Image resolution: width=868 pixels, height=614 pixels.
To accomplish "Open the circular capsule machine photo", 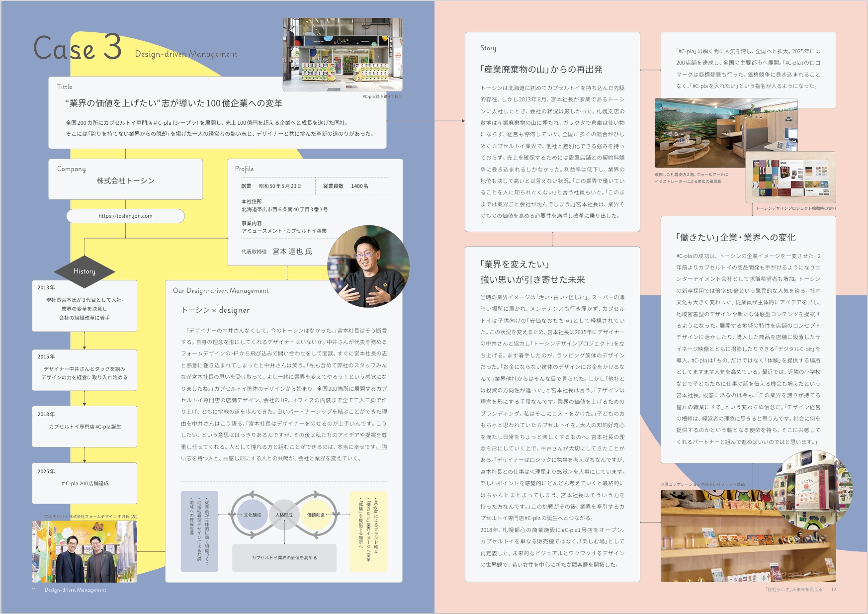I will tap(813, 490).
